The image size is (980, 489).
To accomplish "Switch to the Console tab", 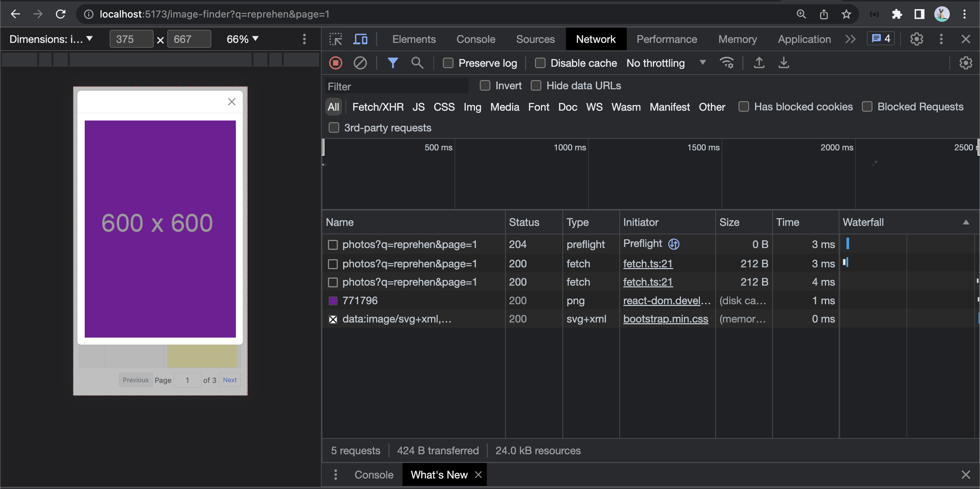I will click(476, 39).
